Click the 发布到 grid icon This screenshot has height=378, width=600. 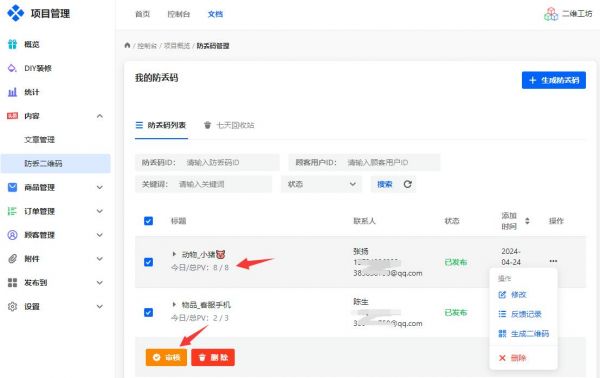point(12,282)
